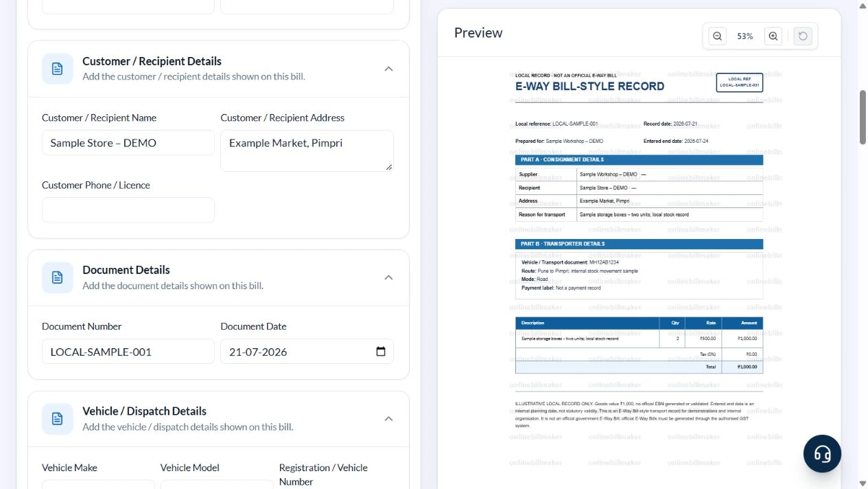Edit the Customer / Recipient Address textarea
The image size is (868, 489).
307,150
